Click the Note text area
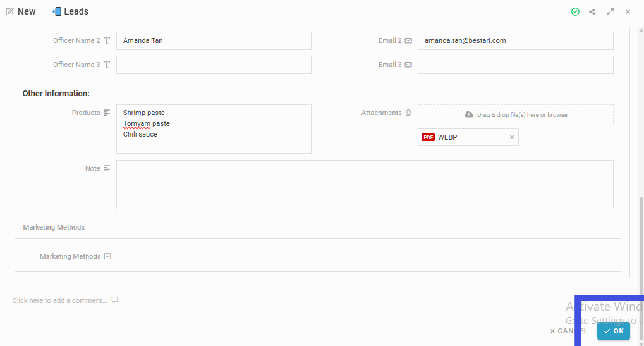Image resolution: width=644 pixels, height=346 pixels. click(x=365, y=185)
